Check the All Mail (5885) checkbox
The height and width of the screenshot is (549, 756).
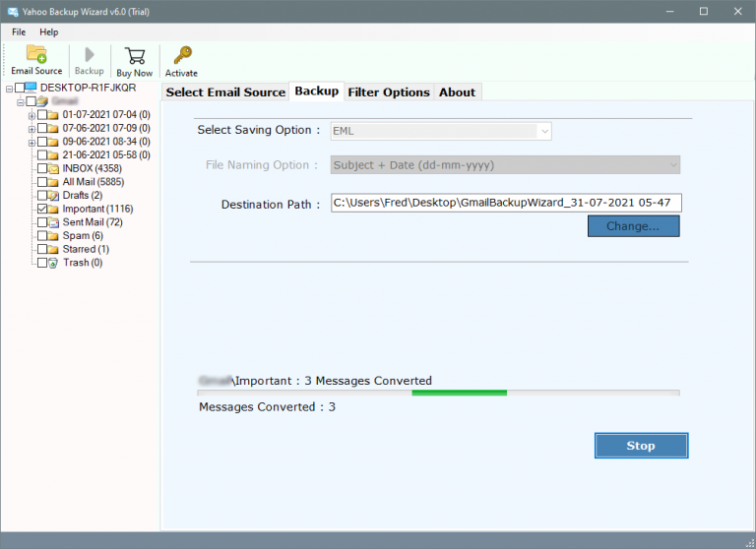coord(42,182)
